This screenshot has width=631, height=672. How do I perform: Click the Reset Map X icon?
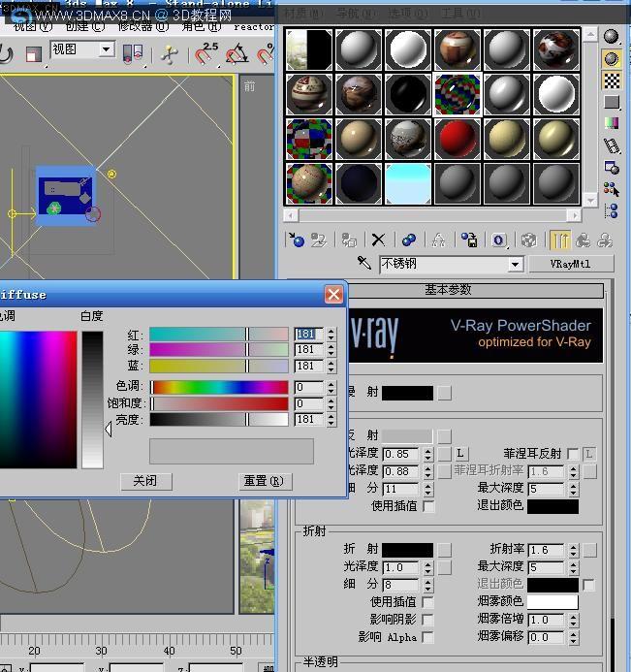pyautogui.click(x=378, y=240)
